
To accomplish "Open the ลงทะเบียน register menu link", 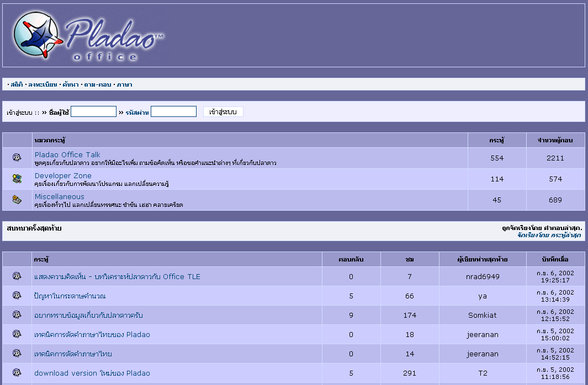I will click(43, 84).
